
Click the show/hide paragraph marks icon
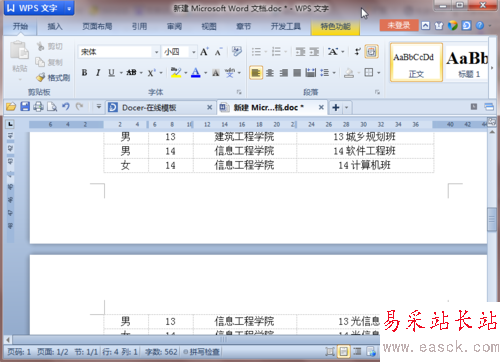pyautogui.click(x=357, y=52)
